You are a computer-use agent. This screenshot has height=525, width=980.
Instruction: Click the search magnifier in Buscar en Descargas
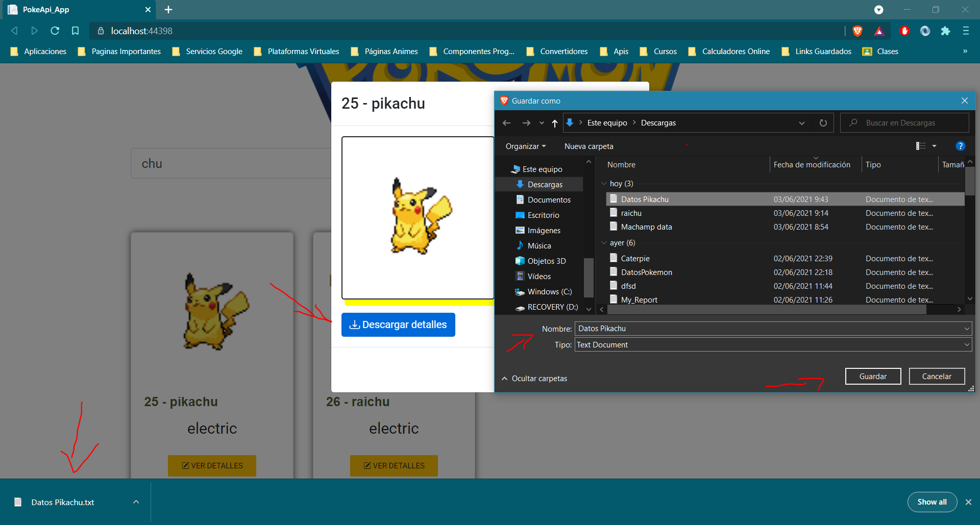pos(853,122)
